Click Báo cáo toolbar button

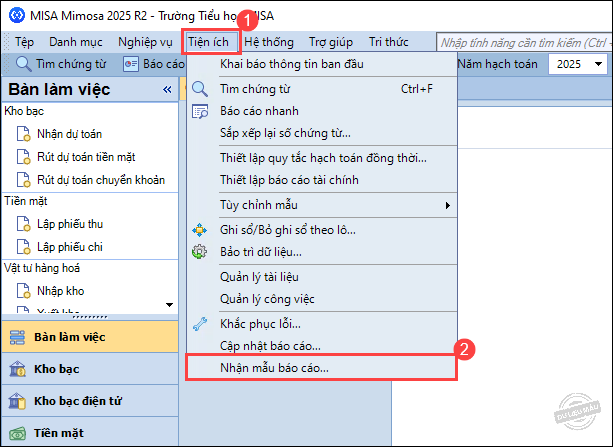click(x=154, y=64)
